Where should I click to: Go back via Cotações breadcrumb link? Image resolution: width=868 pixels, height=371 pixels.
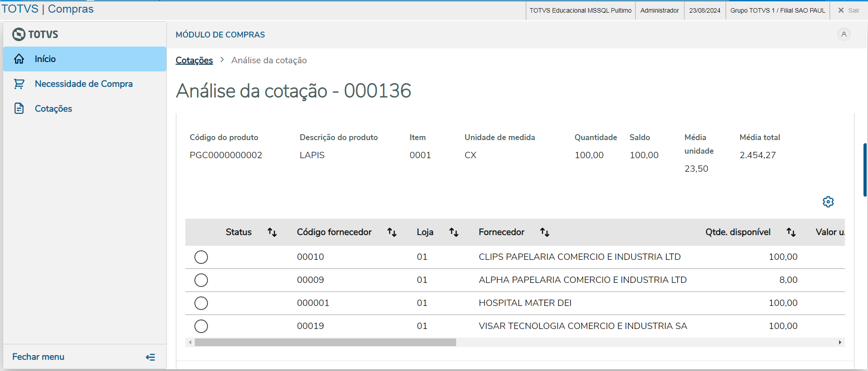(x=194, y=60)
